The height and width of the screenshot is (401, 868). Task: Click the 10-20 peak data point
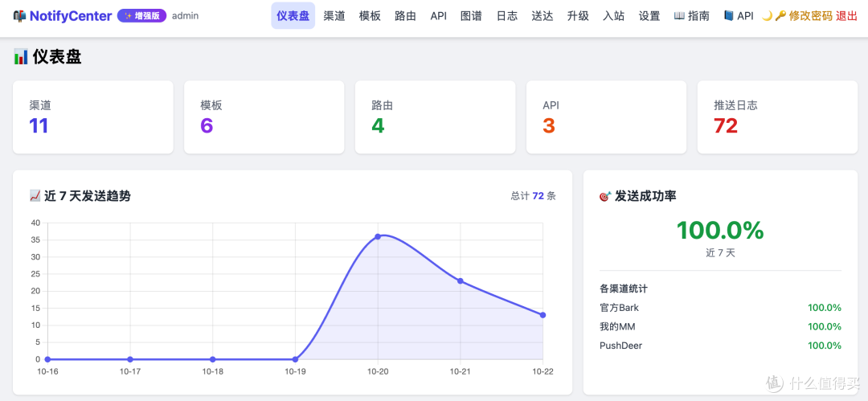[378, 236]
